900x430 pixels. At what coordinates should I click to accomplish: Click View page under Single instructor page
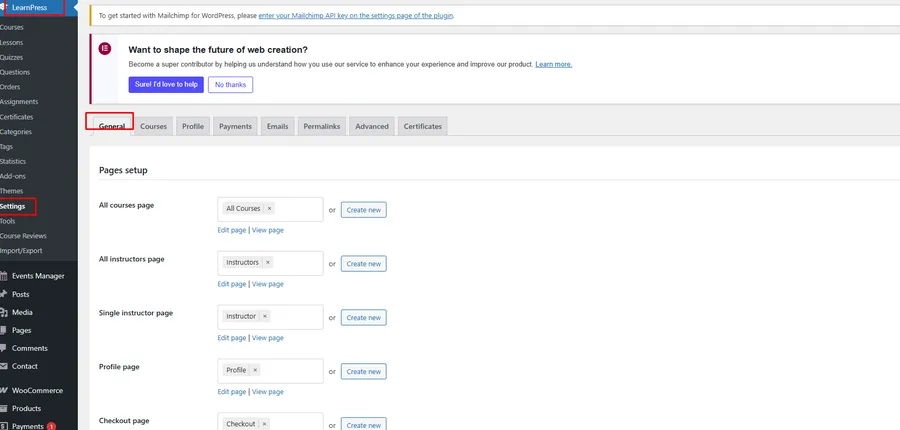(267, 338)
